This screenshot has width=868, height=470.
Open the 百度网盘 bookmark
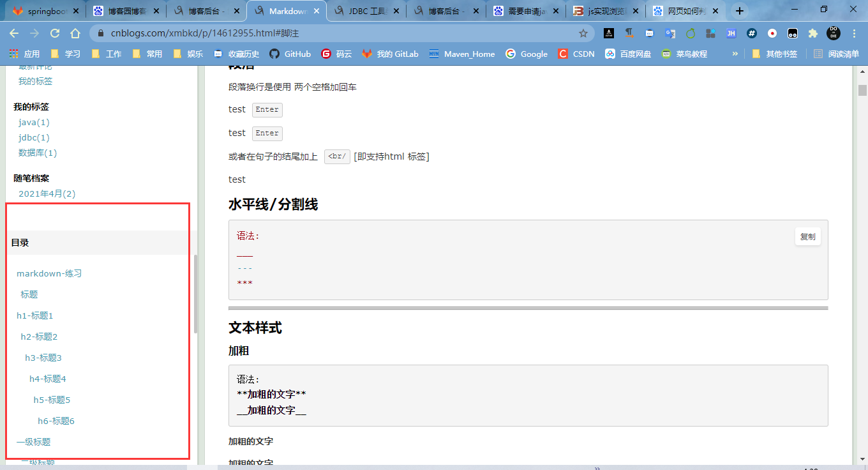(628, 54)
